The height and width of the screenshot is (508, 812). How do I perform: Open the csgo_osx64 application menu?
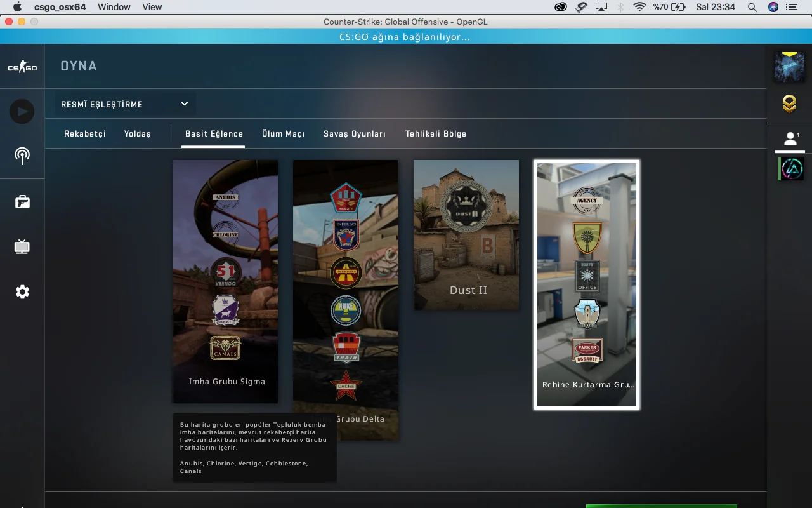pyautogui.click(x=60, y=7)
